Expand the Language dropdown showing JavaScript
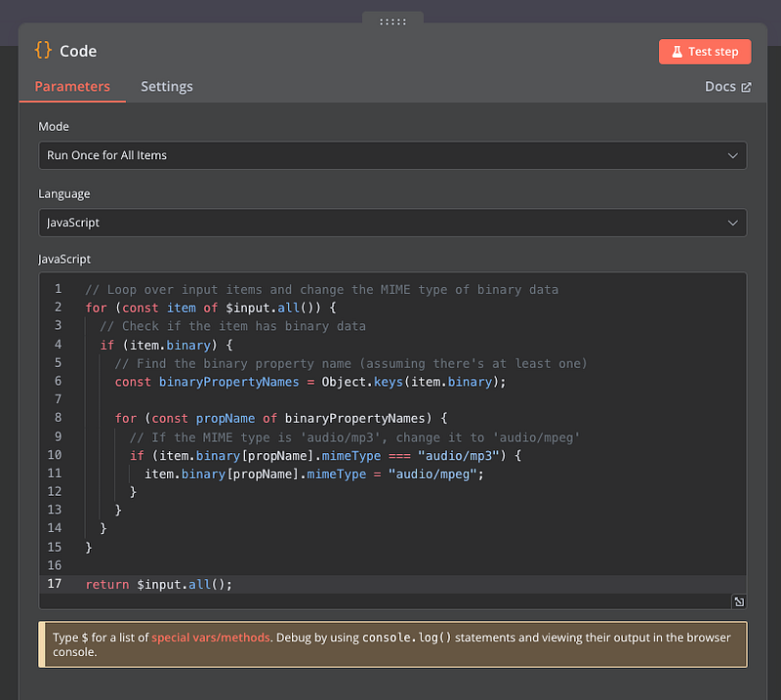 pos(392,223)
